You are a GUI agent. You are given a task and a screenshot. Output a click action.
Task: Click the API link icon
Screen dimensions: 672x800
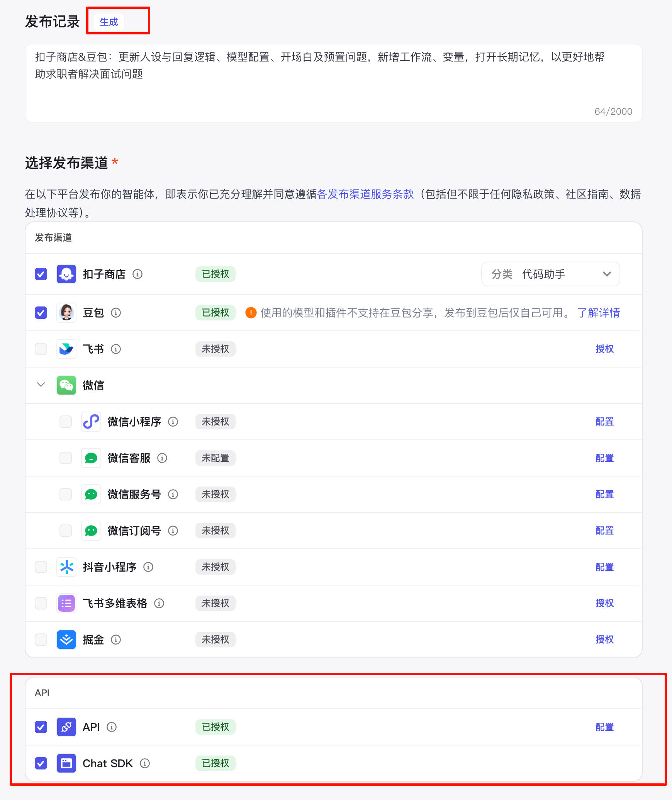coord(66,727)
